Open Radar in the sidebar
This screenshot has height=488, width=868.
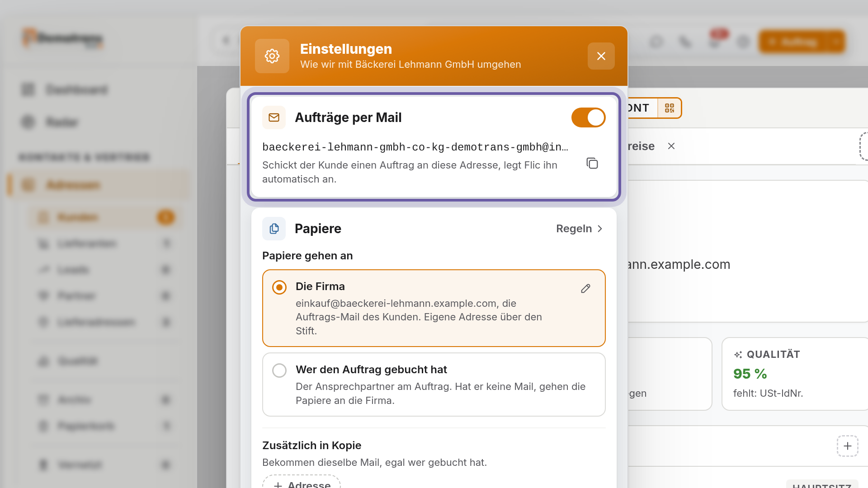point(62,122)
